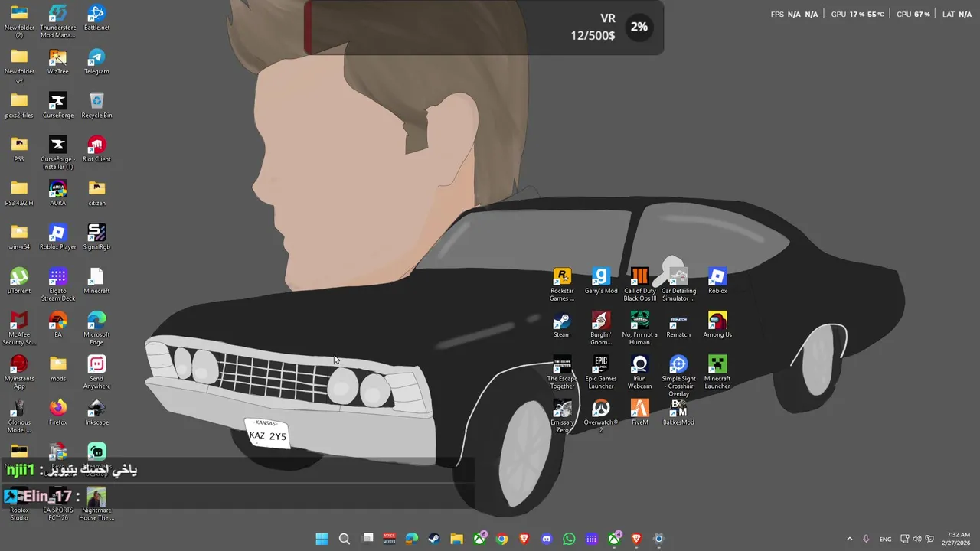Launch the EA desktop app shortcut
The width and height of the screenshot is (980, 551).
tap(57, 324)
